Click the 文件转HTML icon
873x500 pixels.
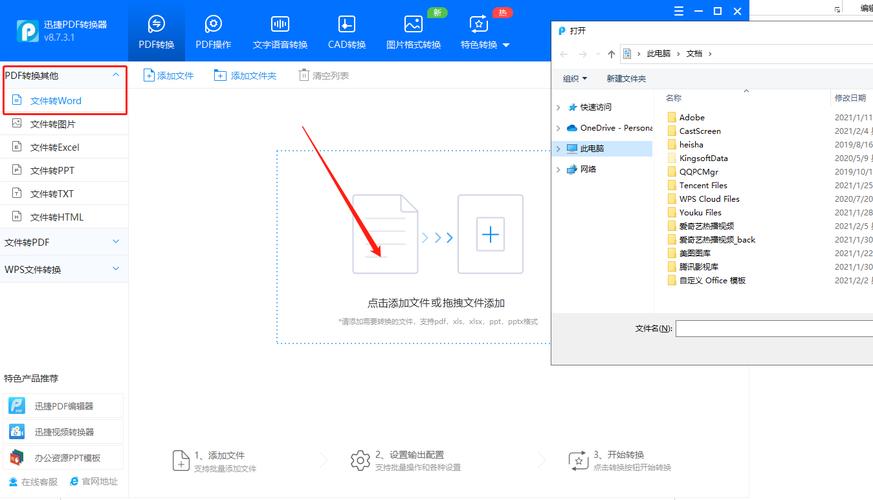coord(17,217)
